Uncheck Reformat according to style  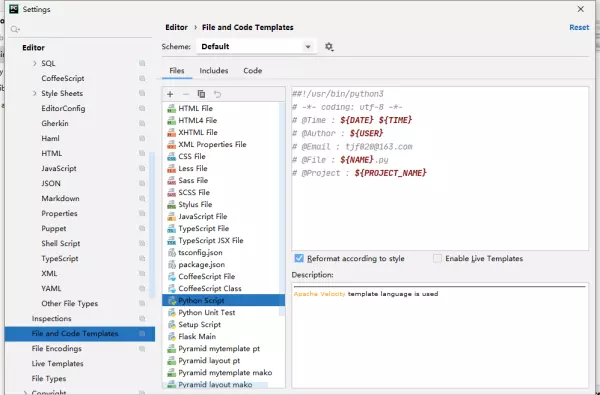coord(299,258)
